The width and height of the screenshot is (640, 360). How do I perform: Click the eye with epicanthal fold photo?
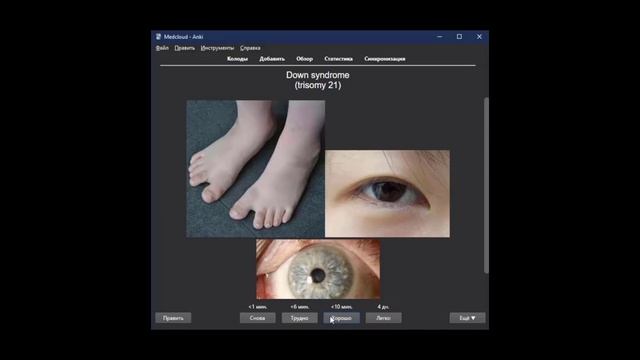[x=387, y=193]
